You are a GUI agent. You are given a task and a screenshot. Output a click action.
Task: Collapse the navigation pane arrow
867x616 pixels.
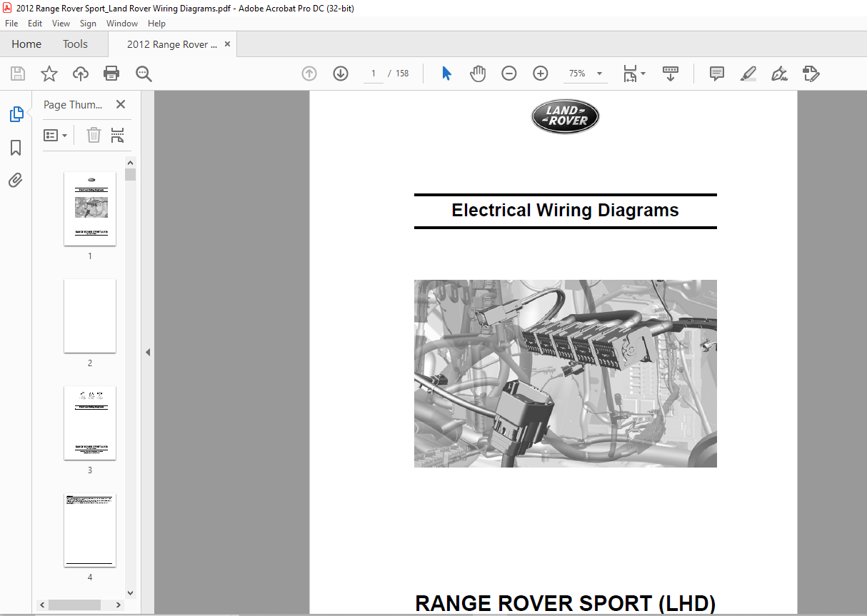[x=148, y=352]
